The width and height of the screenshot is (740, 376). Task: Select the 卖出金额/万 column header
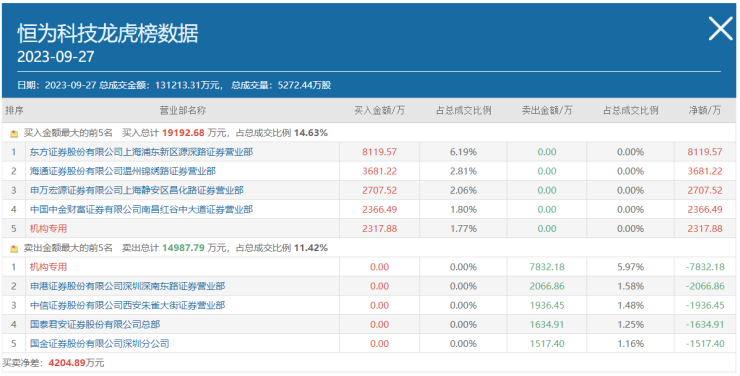[547, 110]
